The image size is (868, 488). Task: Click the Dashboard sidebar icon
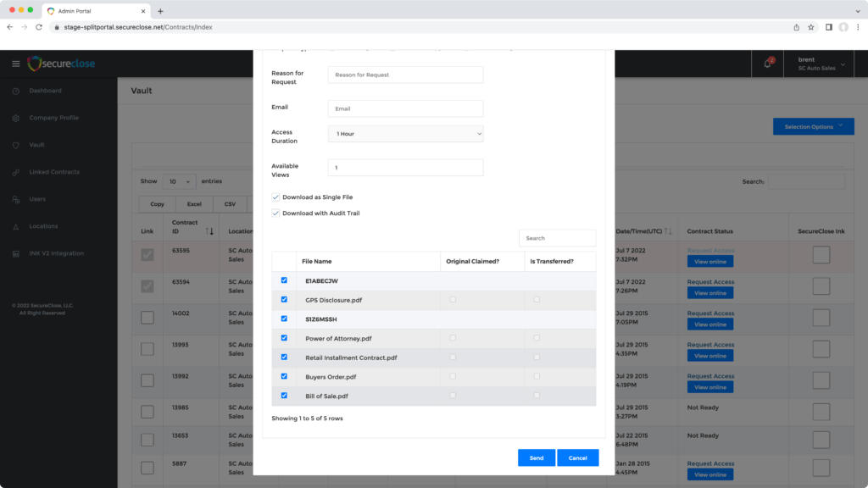pyautogui.click(x=15, y=91)
